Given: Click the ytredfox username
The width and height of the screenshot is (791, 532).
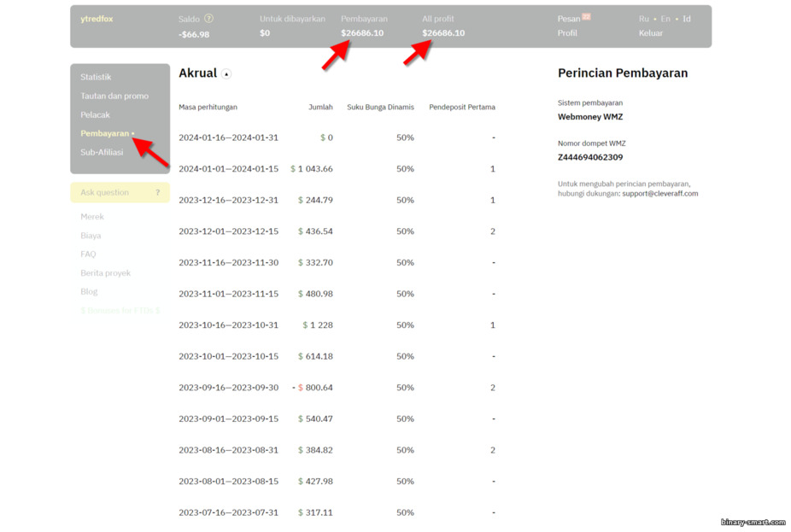Looking at the screenshot, I should click(97, 19).
